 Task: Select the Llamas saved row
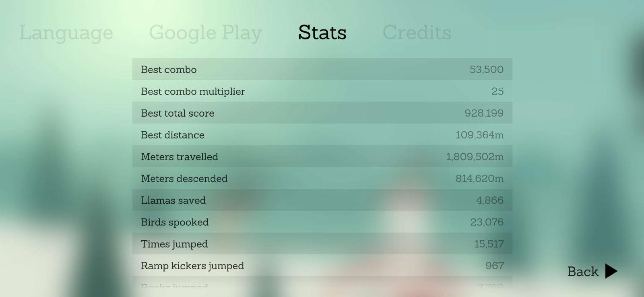[322, 200]
